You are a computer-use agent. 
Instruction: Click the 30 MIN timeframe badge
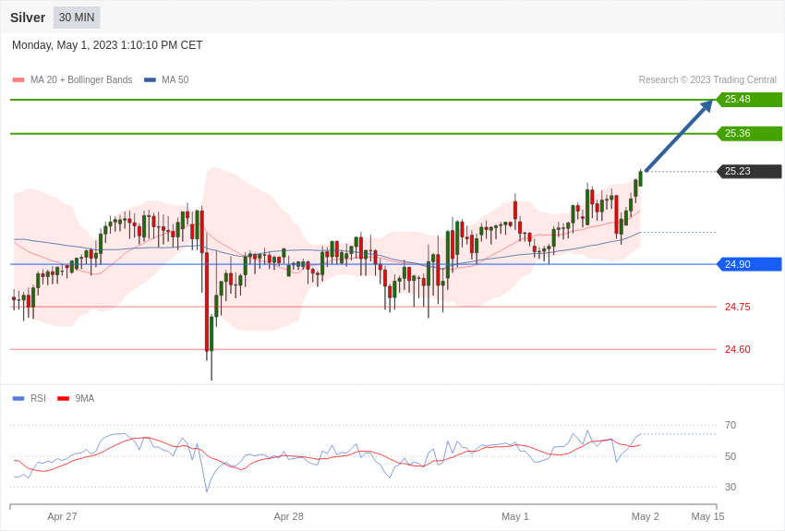coord(77,18)
